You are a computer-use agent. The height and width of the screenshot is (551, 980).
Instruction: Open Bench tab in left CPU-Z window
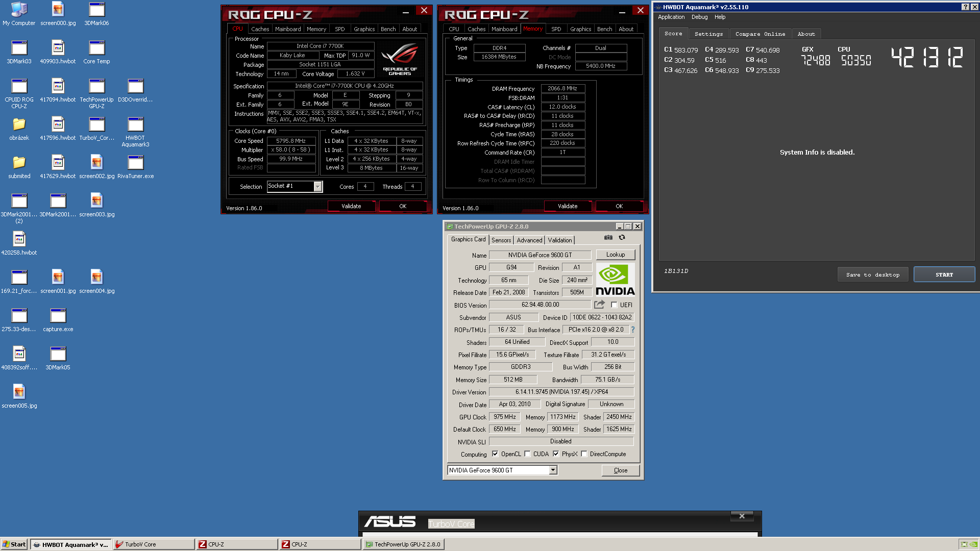tap(388, 29)
